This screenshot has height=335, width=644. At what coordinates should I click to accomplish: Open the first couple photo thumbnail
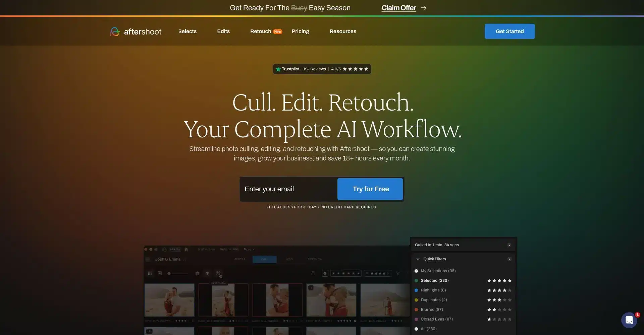(x=169, y=300)
